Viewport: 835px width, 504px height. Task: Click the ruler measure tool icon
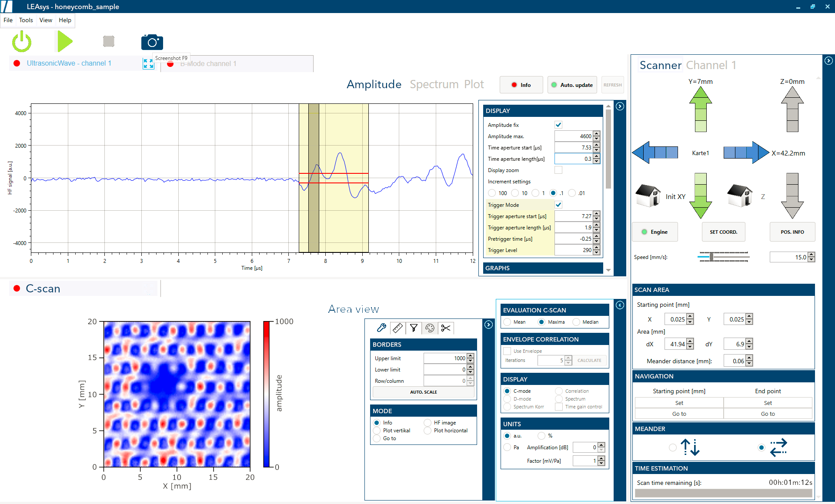click(x=397, y=328)
